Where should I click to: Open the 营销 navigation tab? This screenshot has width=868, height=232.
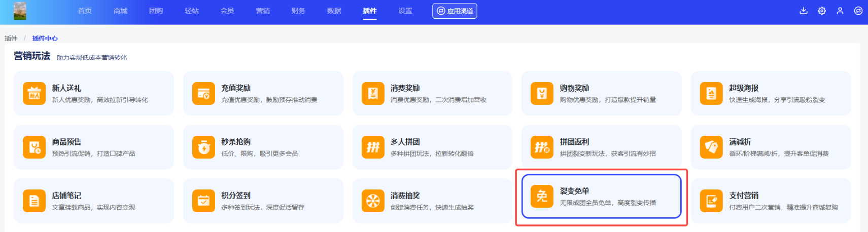[x=263, y=11]
